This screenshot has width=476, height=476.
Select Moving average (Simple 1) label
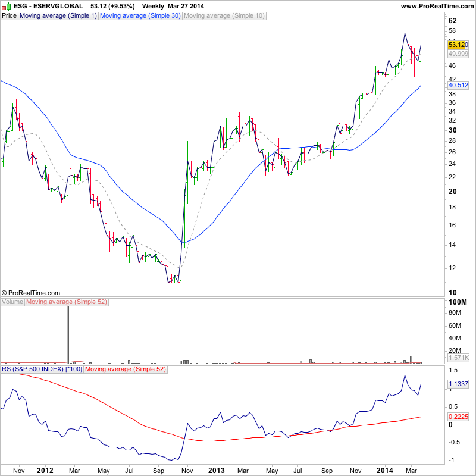(58, 16)
